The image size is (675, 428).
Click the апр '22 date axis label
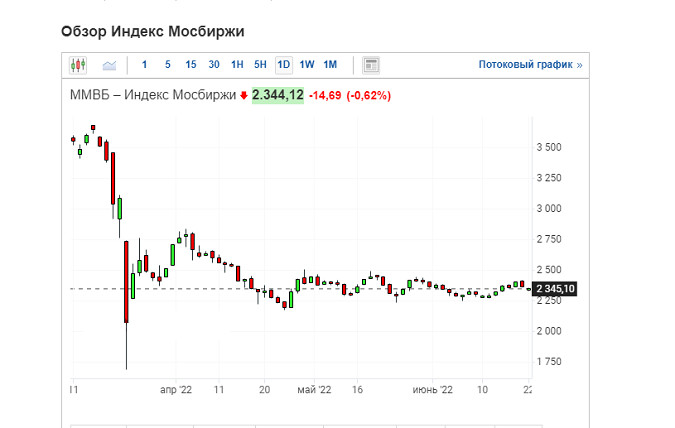[x=176, y=390]
